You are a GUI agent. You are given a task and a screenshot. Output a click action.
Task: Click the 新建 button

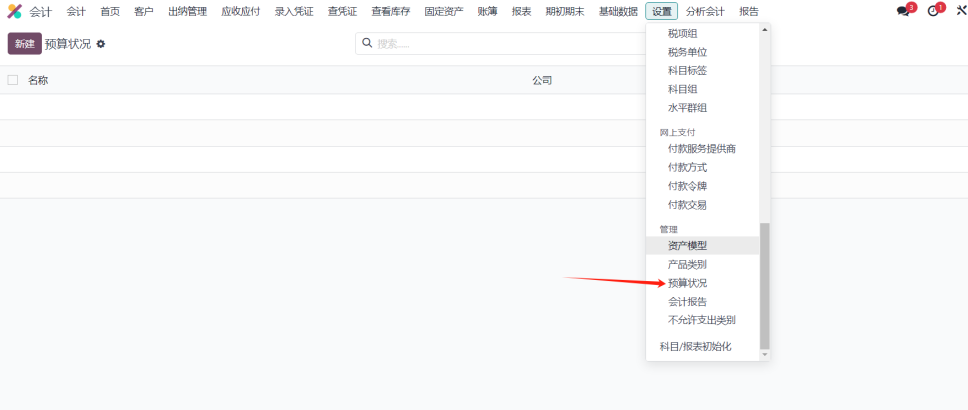point(25,44)
